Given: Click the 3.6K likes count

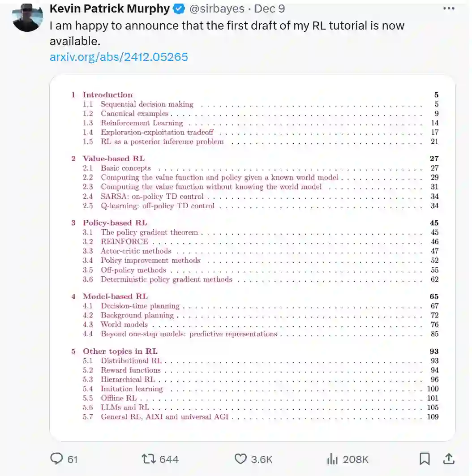Looking at the screenshot, I should click(262, 459).
